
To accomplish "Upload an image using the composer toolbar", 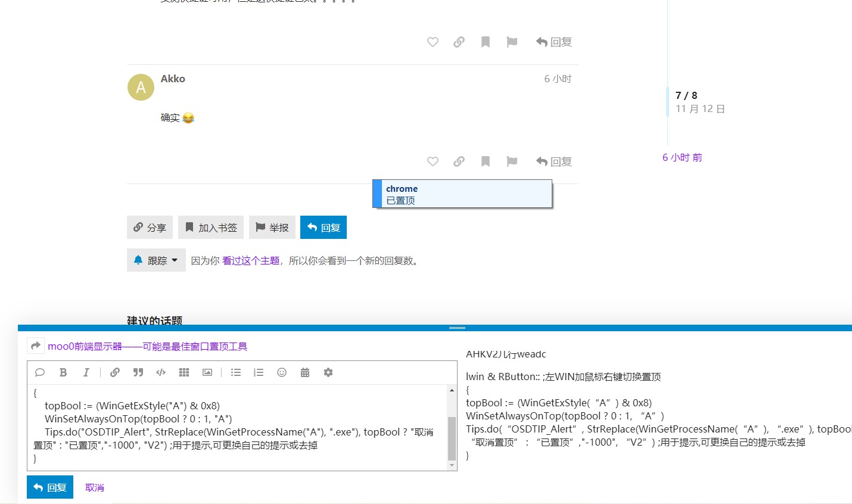I will tap(207, 372).
